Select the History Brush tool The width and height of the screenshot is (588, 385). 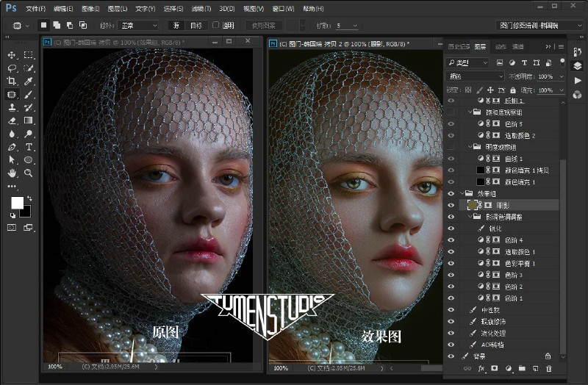pos(29,107)
